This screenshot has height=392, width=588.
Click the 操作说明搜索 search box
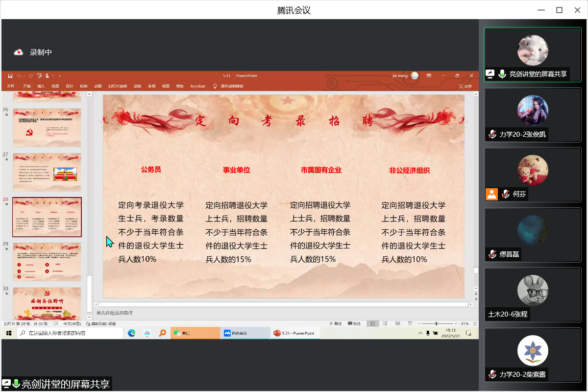231,86
